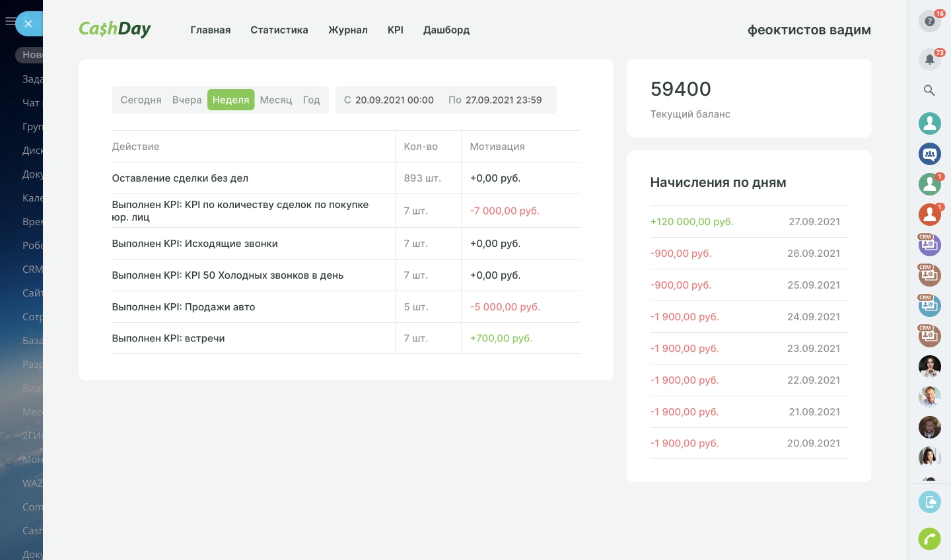The height and width of the screenshot is (560, 951).
Task: Click the purple CRM contact icon
Action: [929, 245]
